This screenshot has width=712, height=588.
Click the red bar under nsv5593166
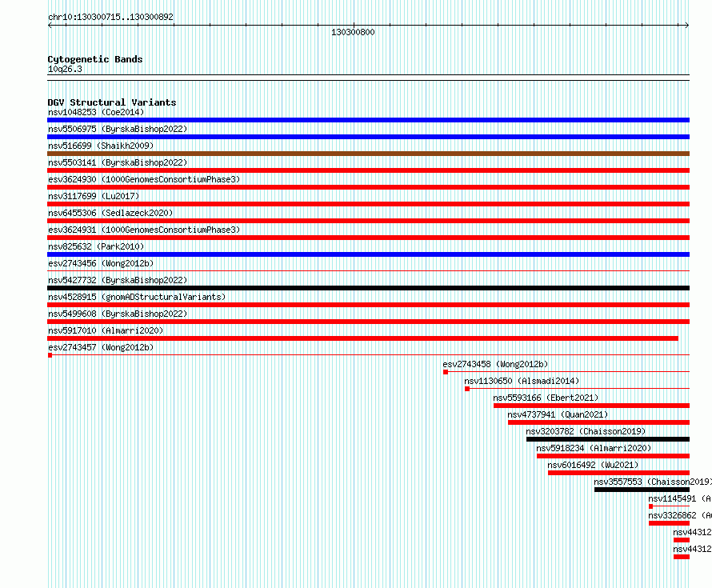592,406
